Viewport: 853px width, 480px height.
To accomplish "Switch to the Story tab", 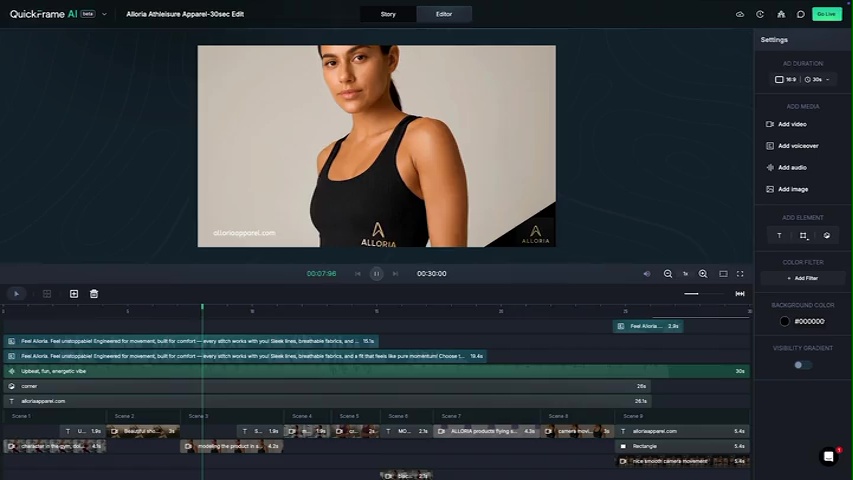I will pos(388,14).
